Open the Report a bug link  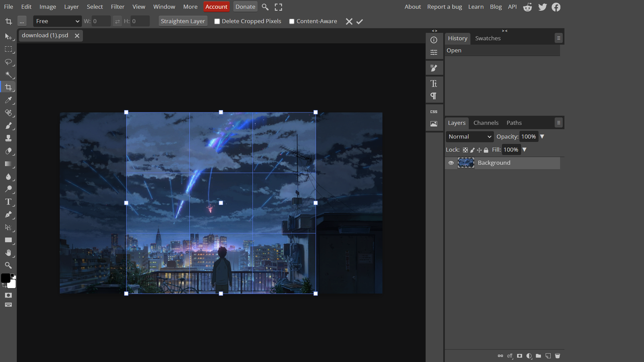click(x=444, y=7)
